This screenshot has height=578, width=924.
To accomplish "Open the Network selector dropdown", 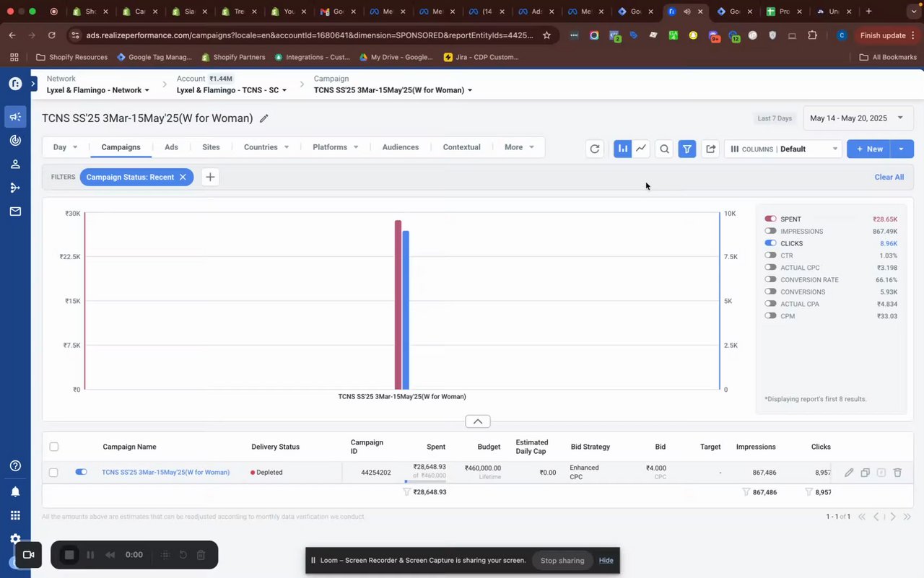I will (98, 90).
